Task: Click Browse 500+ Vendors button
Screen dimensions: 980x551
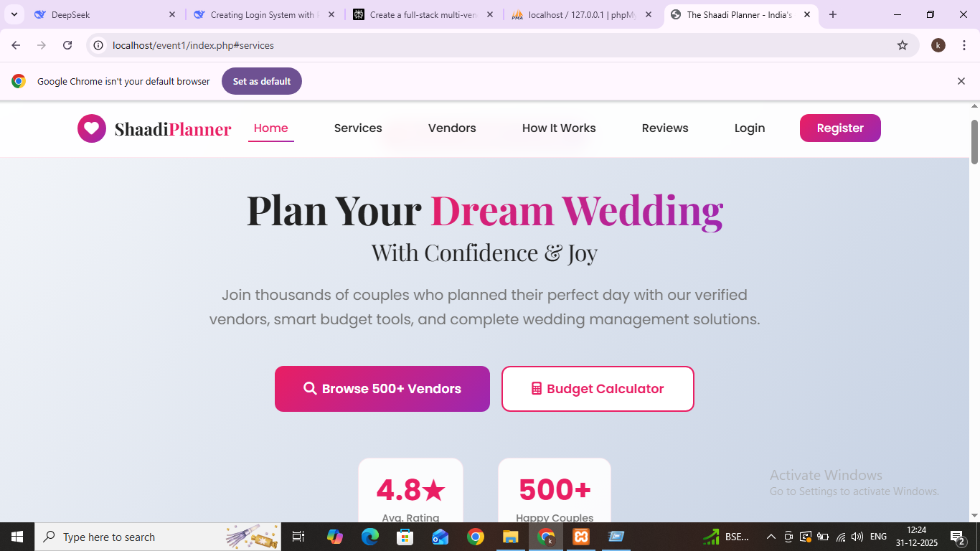Action: click(x=382, y=389)
